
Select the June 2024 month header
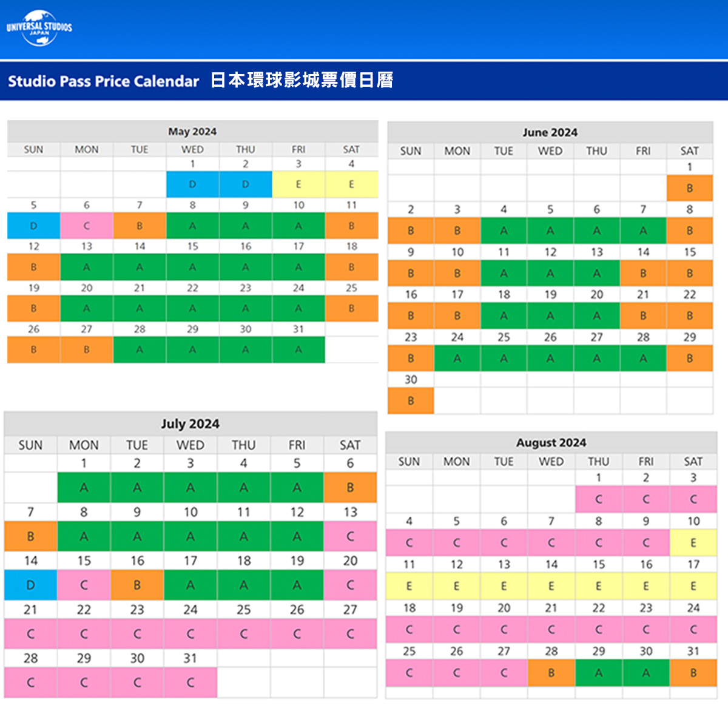coord(550,132)
